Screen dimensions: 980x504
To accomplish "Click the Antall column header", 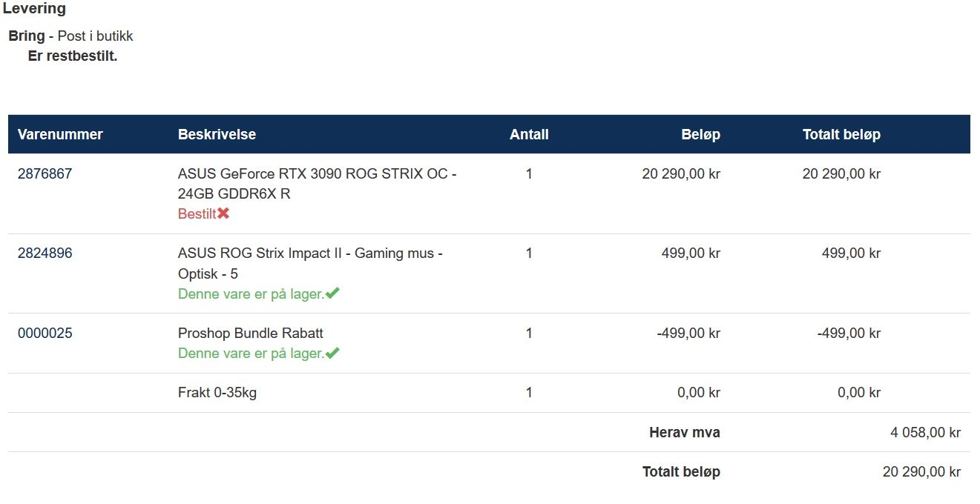I will point(529,134).
